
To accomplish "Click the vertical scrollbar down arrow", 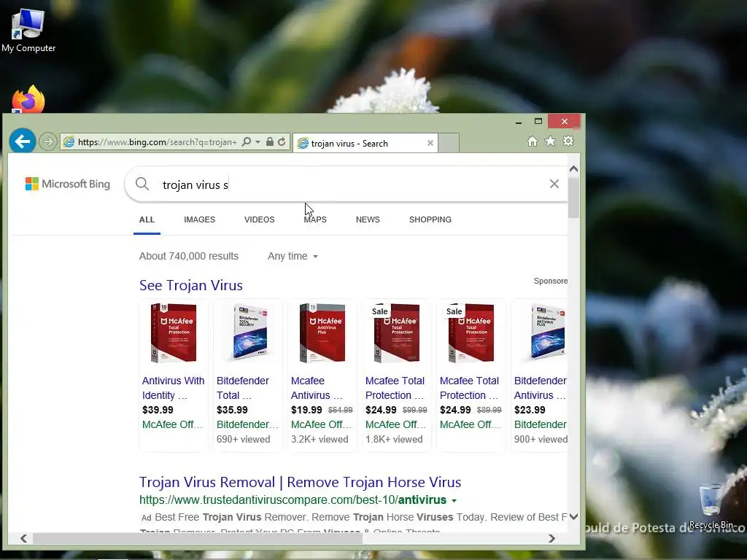I will tap(573, 517).
